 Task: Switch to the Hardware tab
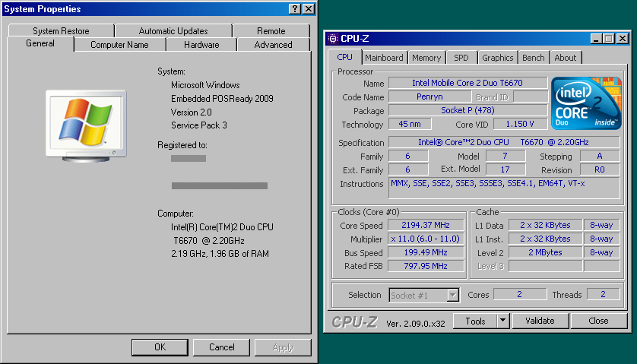pos(201,45)
